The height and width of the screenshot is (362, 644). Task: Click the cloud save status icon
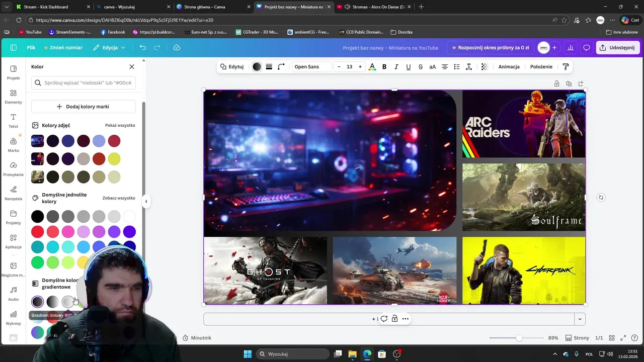point(177,47)
